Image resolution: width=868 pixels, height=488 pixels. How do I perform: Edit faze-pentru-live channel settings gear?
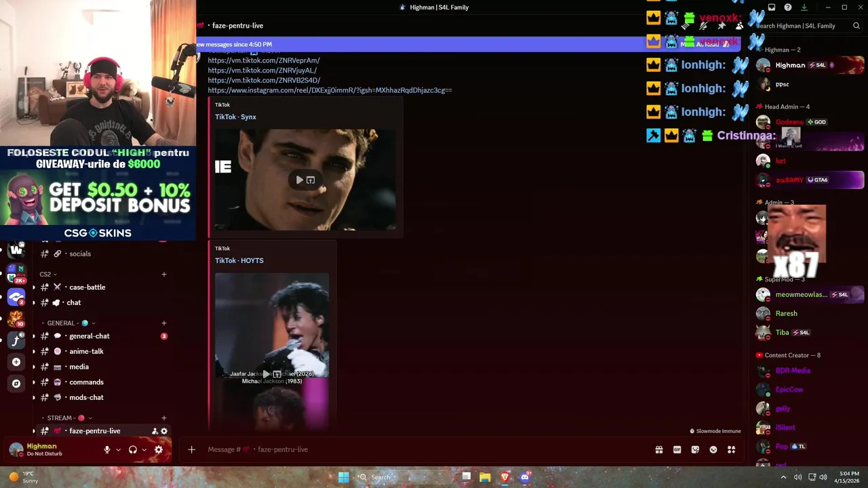164,431
